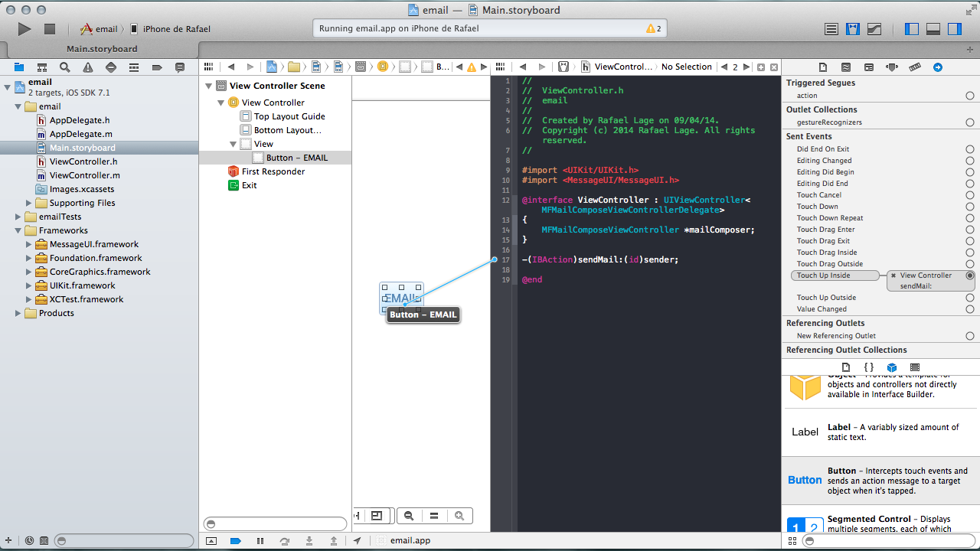This screenshot has width=980, height=551.
Task: Click the Run (play) button
Action: click(24, 29)
